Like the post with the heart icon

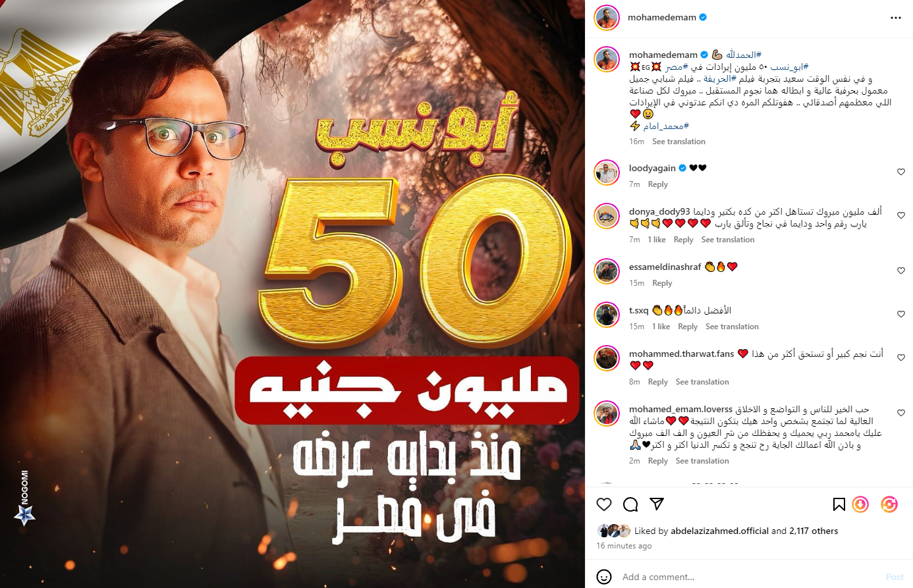[x=604, y=504]
